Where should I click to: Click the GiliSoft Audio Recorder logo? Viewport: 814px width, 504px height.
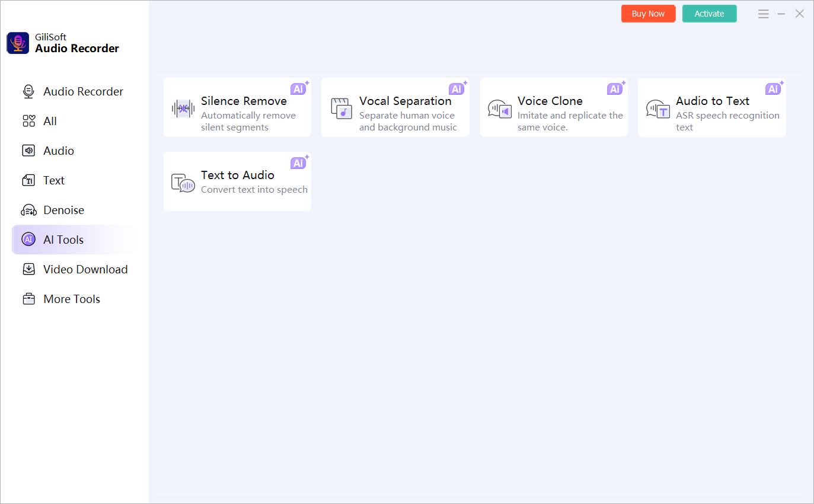pyautogui.click(x=18, y=43)
